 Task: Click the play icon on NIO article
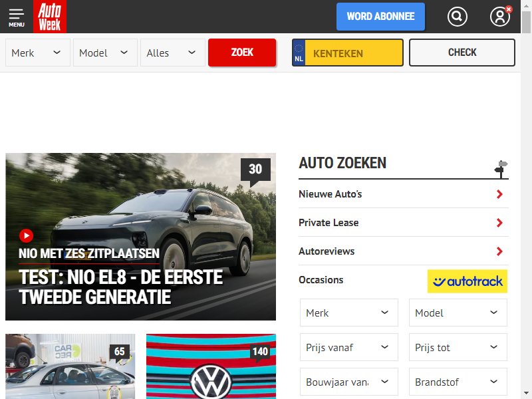coord(26,235)
